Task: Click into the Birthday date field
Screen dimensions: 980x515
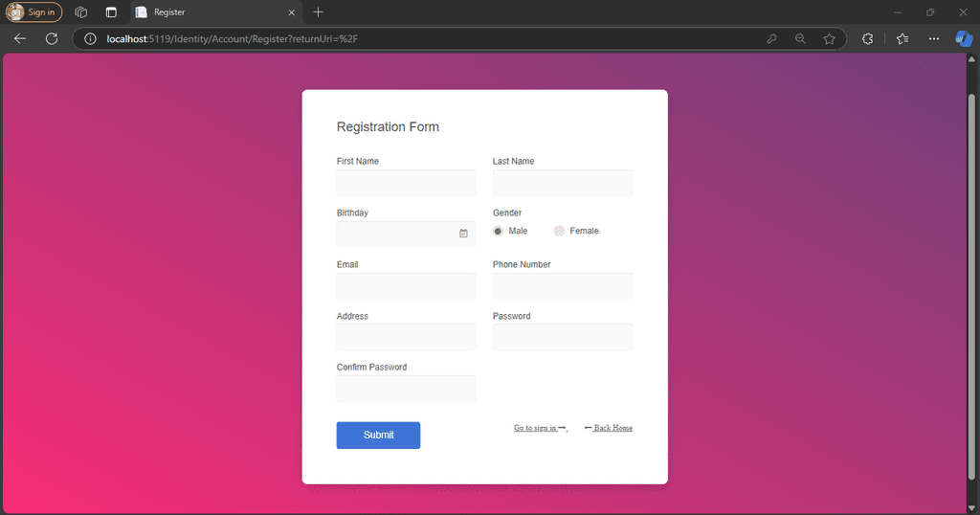Action: (x=406, y=235)
